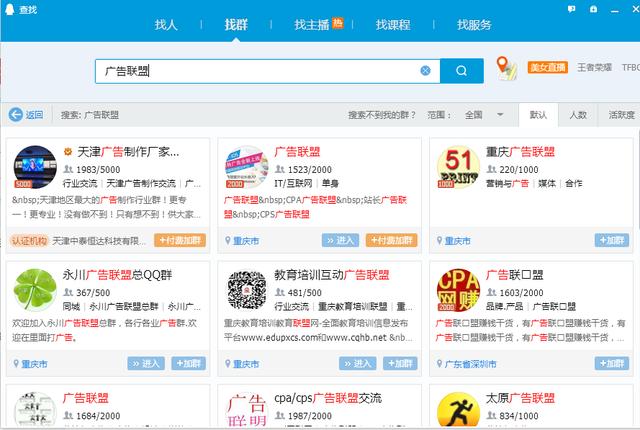Click 进入 on 1523/2000 广告联盟 card

point(340,241)
